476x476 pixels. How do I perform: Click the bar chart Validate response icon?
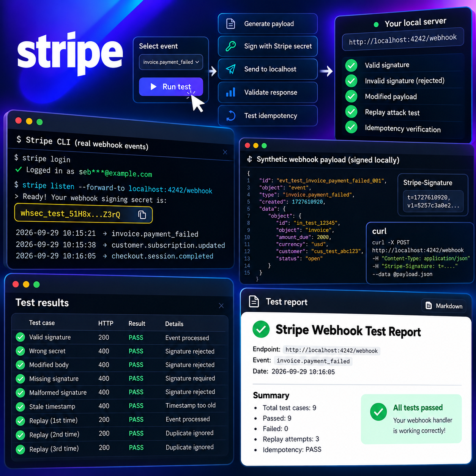click(x=230, y=92)
